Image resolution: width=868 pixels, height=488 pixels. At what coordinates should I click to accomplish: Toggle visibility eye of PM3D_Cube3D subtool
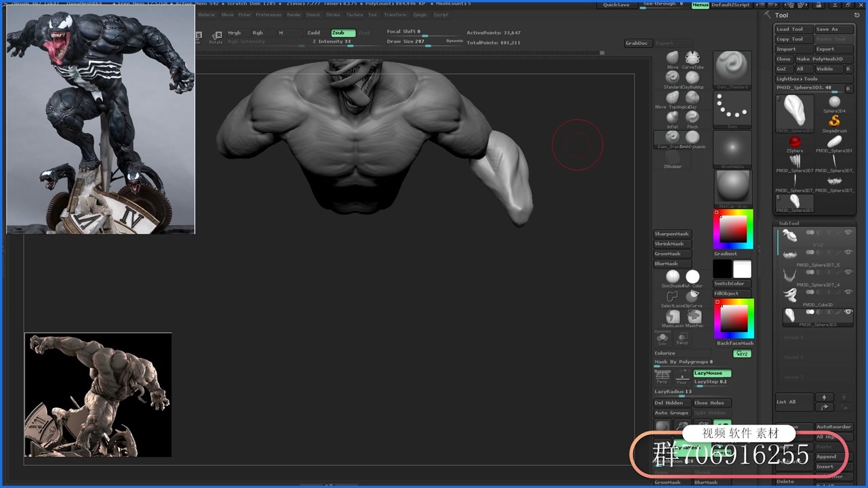click(x=848, y=292)
